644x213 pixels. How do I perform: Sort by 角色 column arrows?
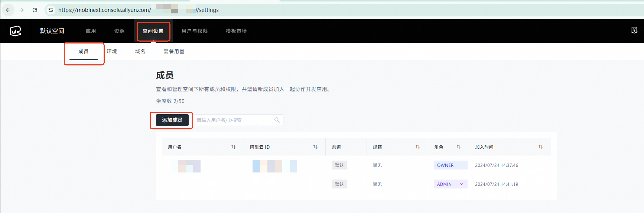pyautogui.click(x=459, y=147)
